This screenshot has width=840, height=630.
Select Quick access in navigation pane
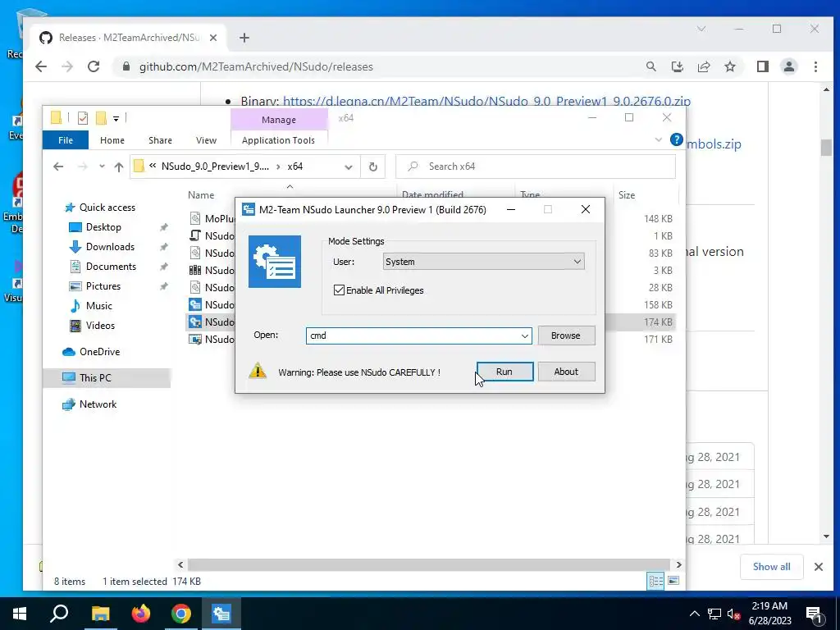click(107, 208)
